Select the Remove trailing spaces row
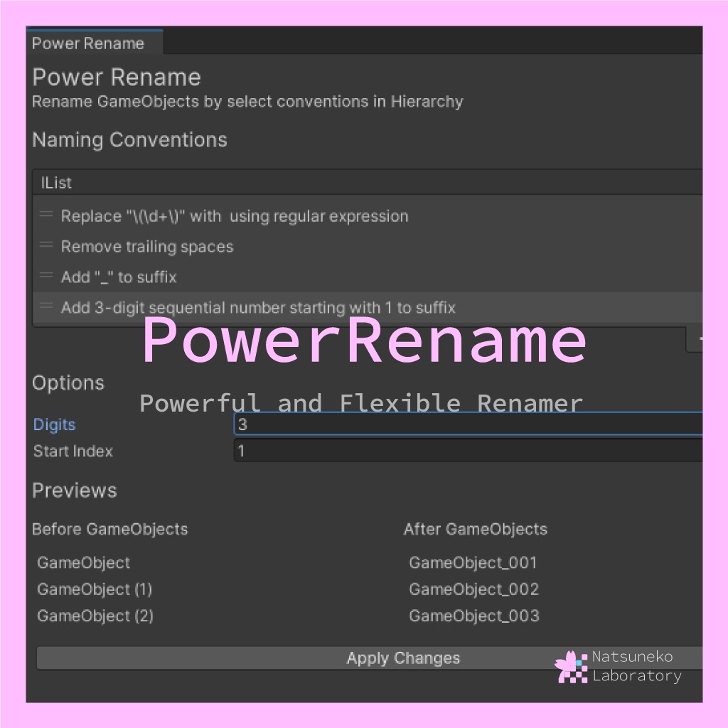Viewport: 728px width, 728px height. [x=368, y=247]
